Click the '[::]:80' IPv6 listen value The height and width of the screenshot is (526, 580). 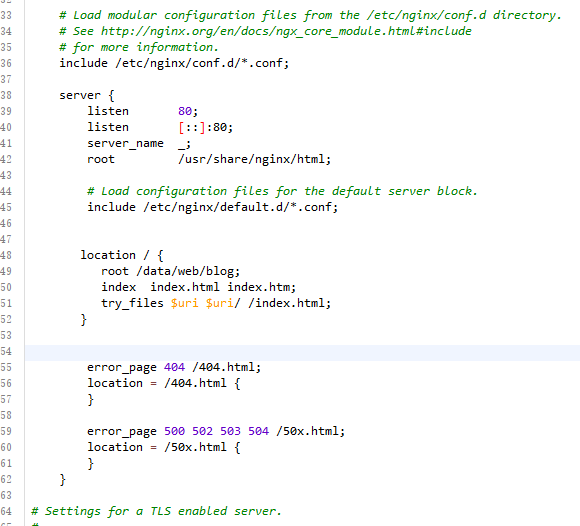click(205, 128)
